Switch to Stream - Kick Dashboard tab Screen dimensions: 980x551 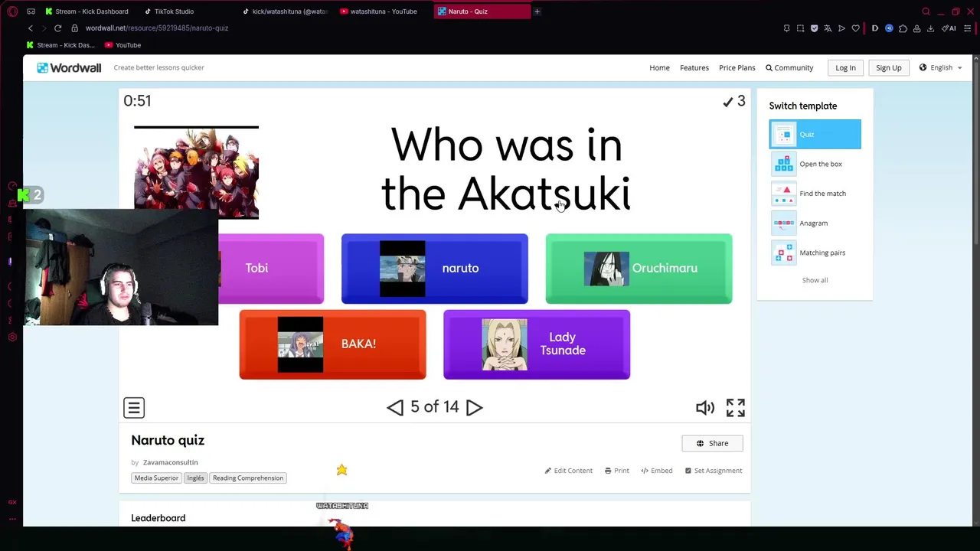pos(87,11)
